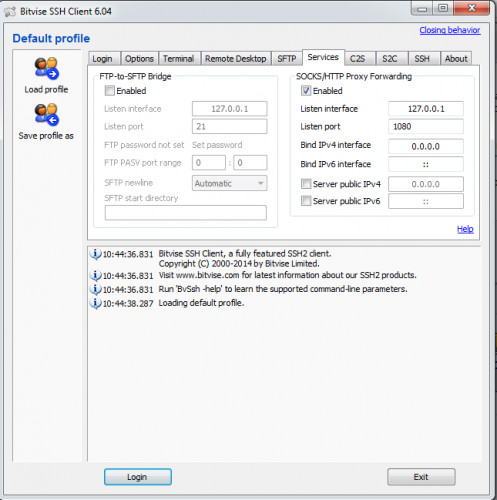Select the Remote Desktop tab
Screen dimensions: 497x500
click(236, 59)
